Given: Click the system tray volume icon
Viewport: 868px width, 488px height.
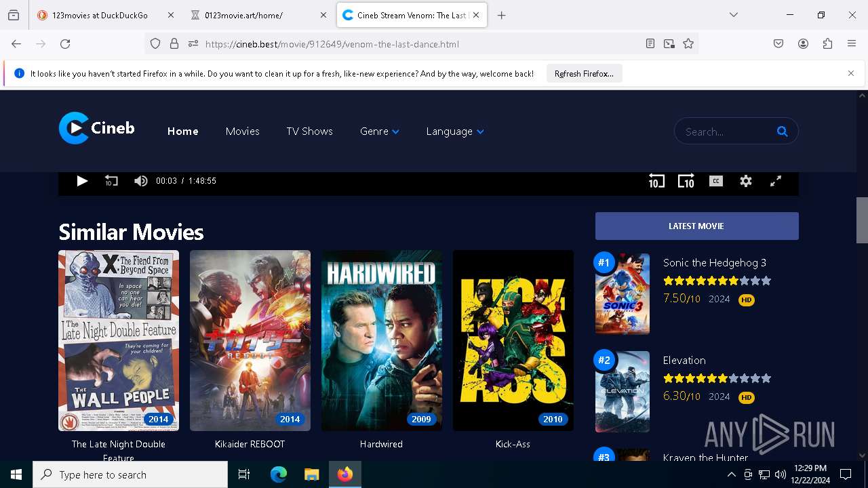Looking at the screenshot, I should click(780, 474).
